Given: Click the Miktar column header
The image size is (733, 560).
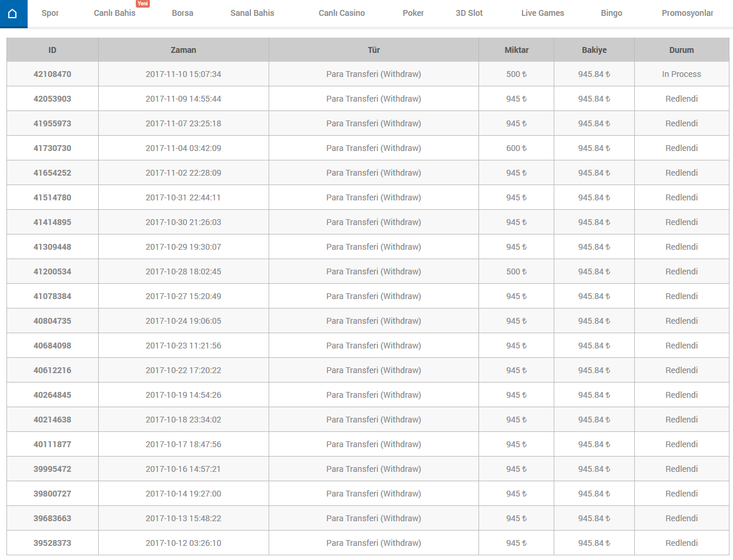Looking at the screenshot, I should (x=517, y=50).
